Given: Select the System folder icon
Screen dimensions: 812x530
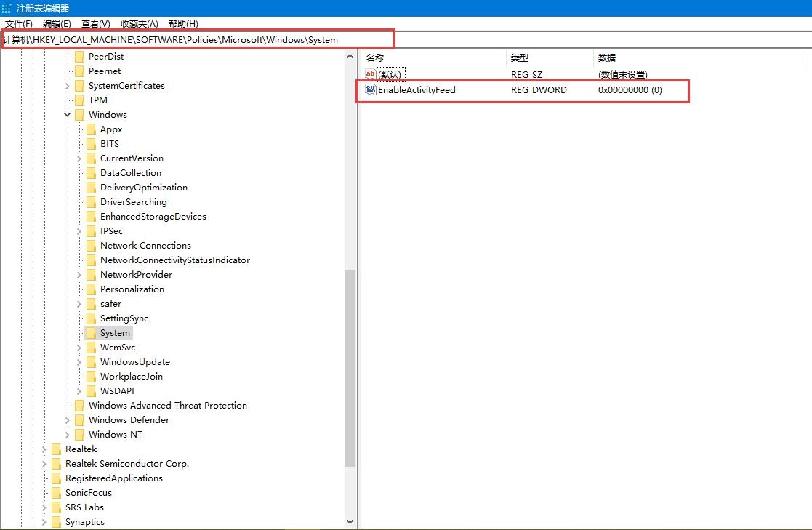Looking at the screenshot, I should tap(91, 332).
